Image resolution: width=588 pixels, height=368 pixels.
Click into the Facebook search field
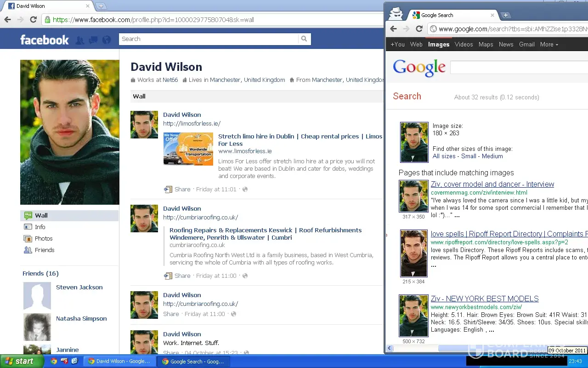[209, 39]
